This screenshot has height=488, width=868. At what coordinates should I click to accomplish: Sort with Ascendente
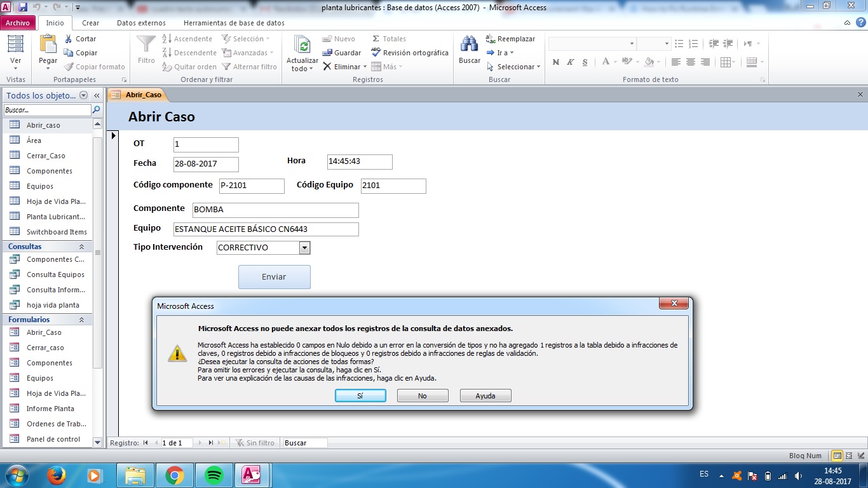click(187, 39)
